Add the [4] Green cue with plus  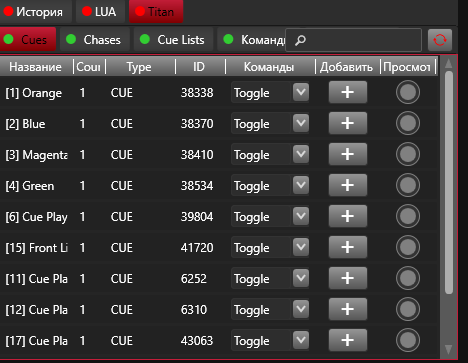348,185
